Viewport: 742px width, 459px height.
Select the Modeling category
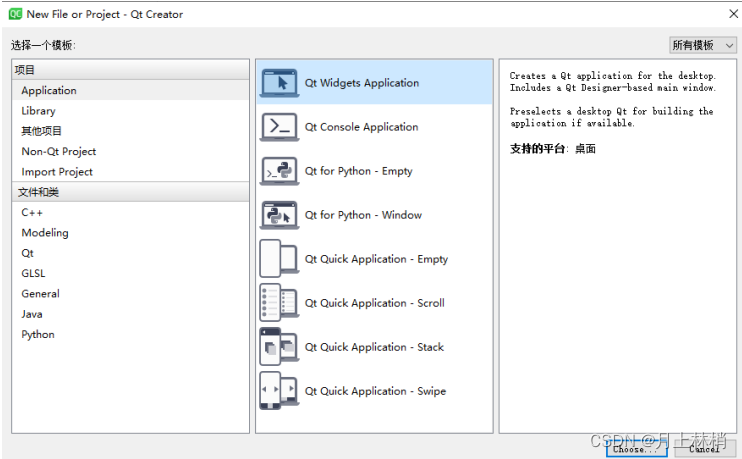(x=130, y=232)
